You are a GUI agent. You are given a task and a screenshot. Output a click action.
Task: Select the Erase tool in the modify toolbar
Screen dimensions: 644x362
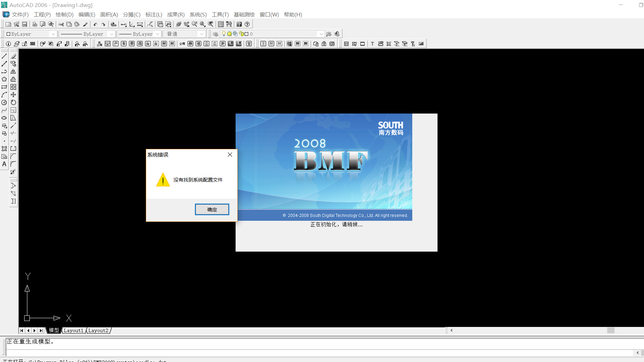(x=13, y=56)
